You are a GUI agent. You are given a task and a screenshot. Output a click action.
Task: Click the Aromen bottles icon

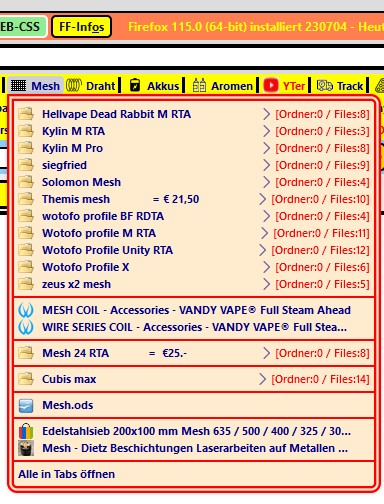pyautogui.click(x=199, y=85)
